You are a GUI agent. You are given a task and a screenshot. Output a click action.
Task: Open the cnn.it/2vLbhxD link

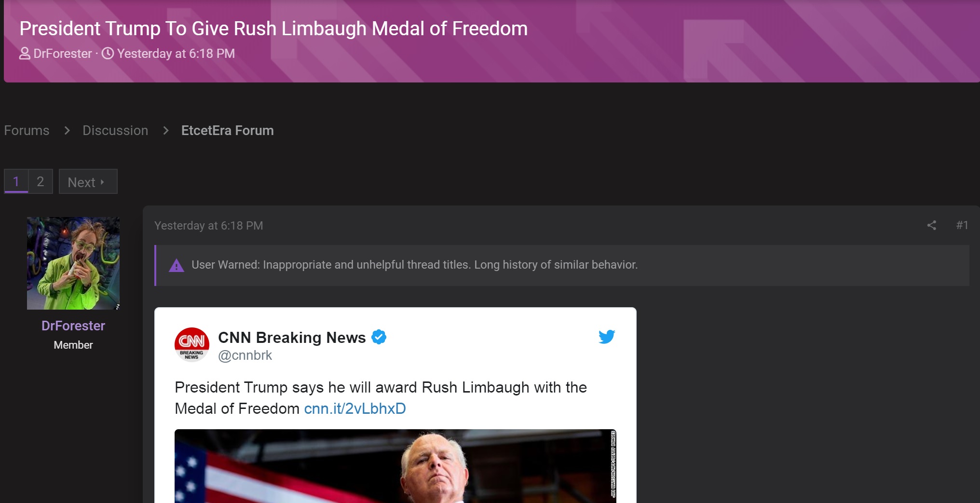(355, 408)
